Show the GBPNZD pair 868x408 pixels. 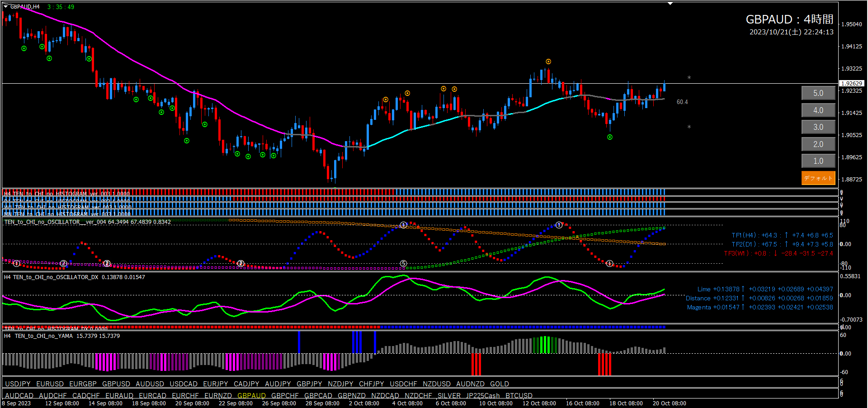352,396
